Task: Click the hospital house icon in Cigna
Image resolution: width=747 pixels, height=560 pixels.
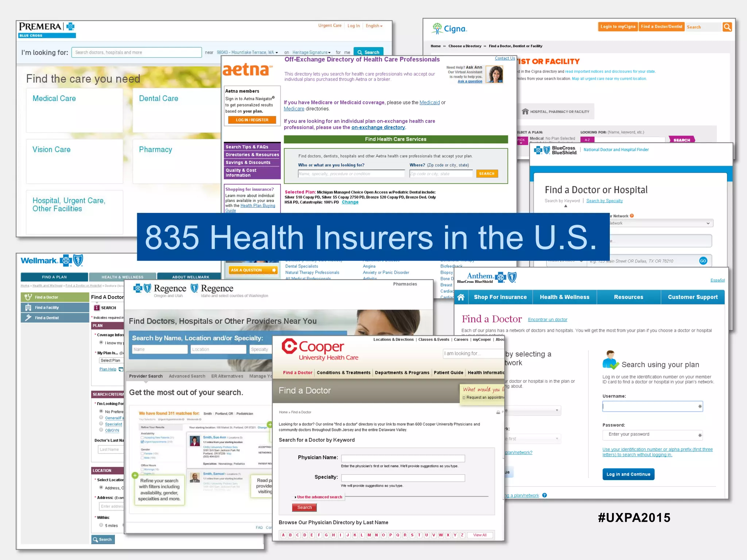Action: point(525,112)
